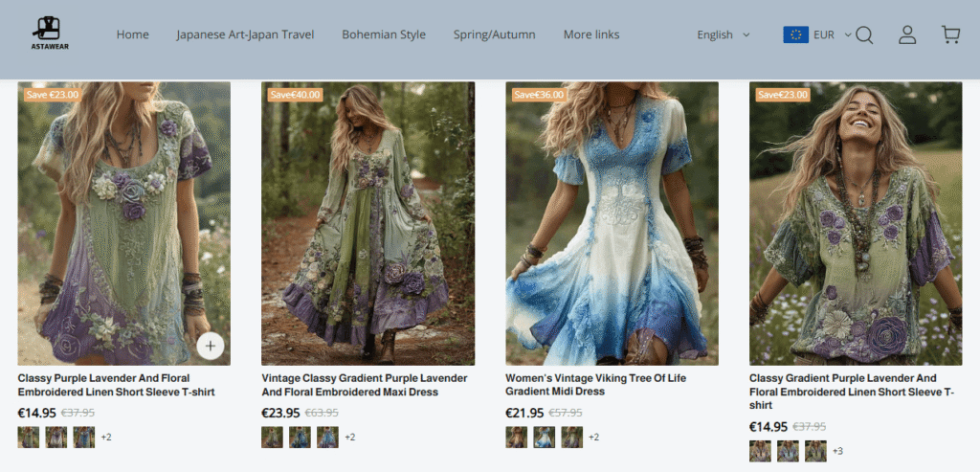Screen dimensions: 980x472
Task: Select second blue swatch under the Maxi Dress
Action: click(300, 437)
